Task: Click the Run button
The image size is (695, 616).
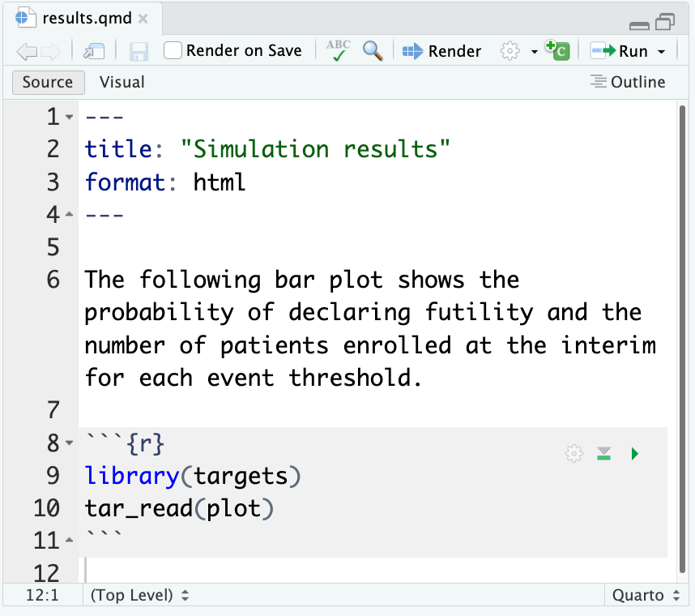Action: coord(619,51)
